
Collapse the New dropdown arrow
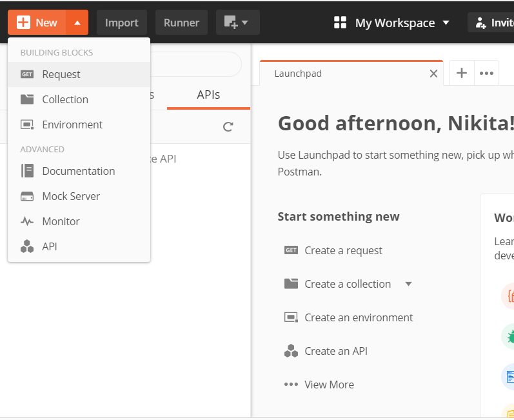click(x=77, y=23)
